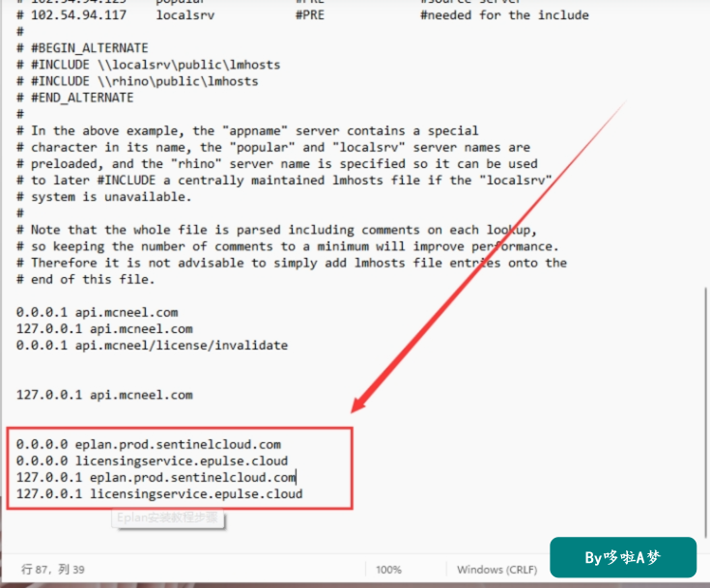Place cursor on 0.0.0.0 licensingservice.epulse.cloud line
710x588 pixels.
[x=153, y=461]
